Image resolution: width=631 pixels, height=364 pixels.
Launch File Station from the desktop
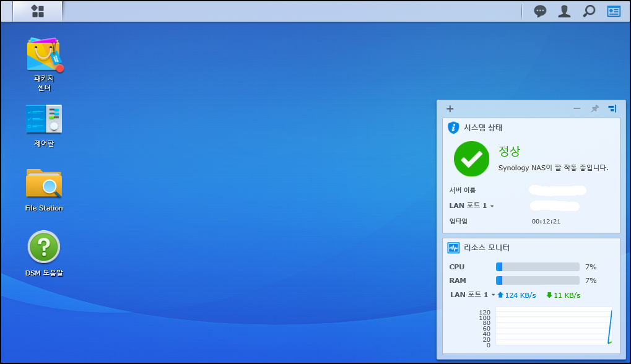pyautogui.click(x=44, y=184)
